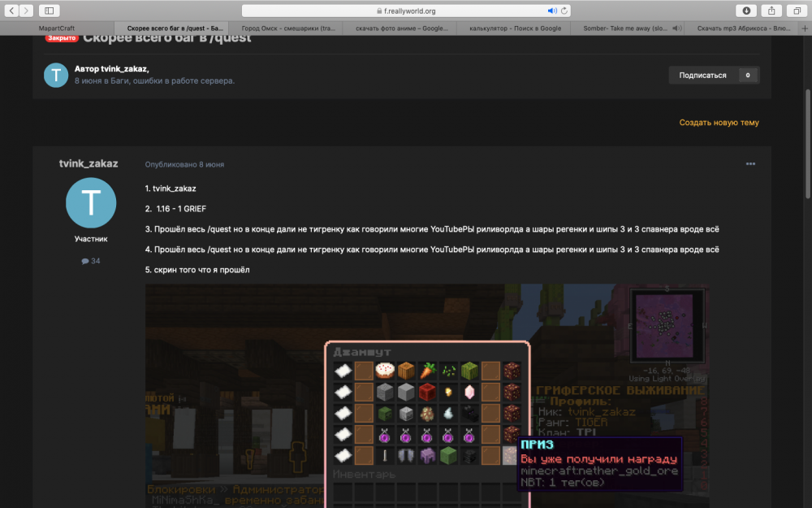Open author tvink_zakaz link in the topic header
Image resolution: width=812 pixels, height=508 pixels.
[x=125, y=69]
